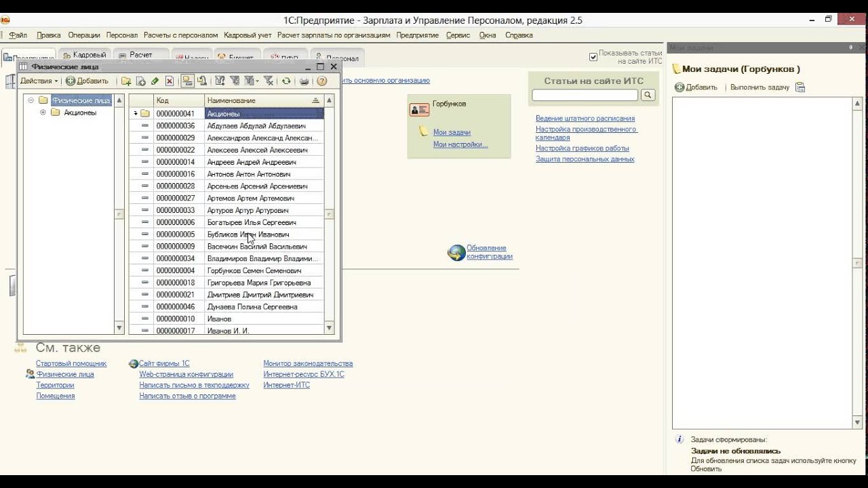This screenshot has height=488, width=868.
Task: Open Мои настройки link
Action: (460, 144)
